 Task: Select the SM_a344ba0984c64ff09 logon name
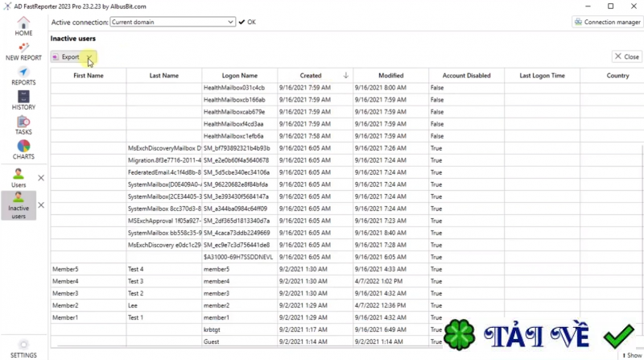pos(239,209)
